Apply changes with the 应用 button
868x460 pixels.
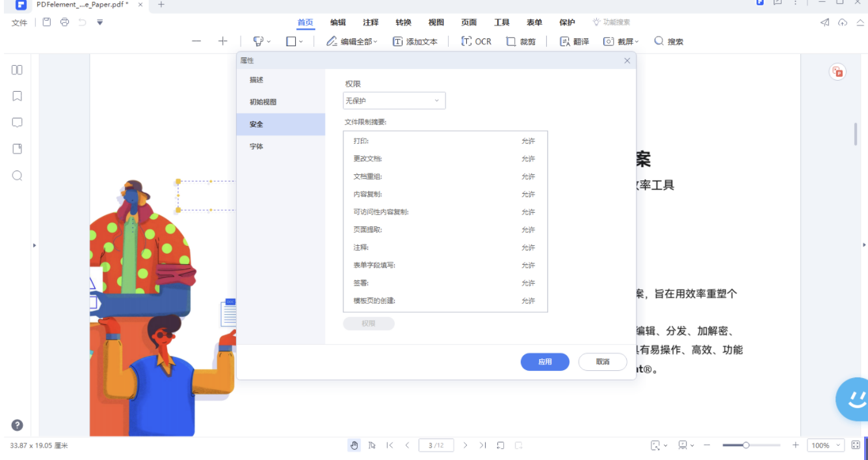pos(545,362)
